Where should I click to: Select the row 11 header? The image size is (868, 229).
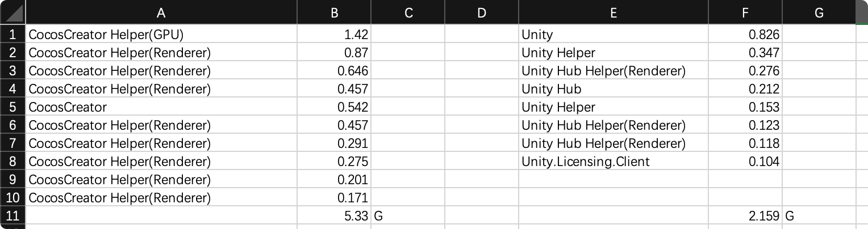pos(12,216)
